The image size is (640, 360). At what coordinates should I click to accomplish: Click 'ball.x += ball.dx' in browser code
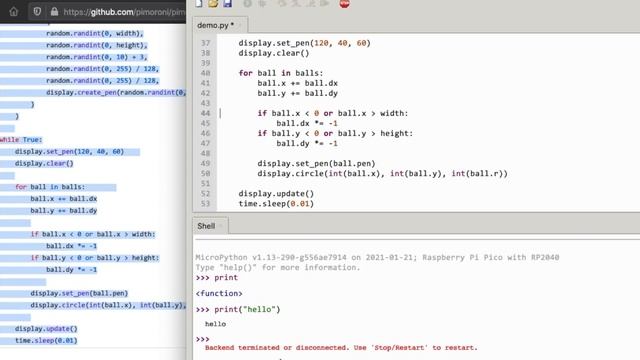pyautogui.click(x=64, y=199)
